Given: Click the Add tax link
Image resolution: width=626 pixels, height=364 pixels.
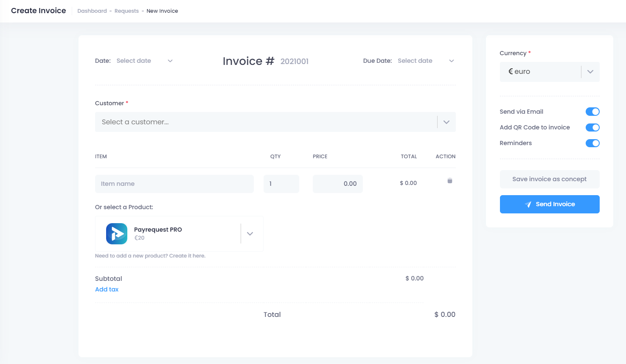Looking at the screenshot, I should pyautogui.click(x=107, y=289).
